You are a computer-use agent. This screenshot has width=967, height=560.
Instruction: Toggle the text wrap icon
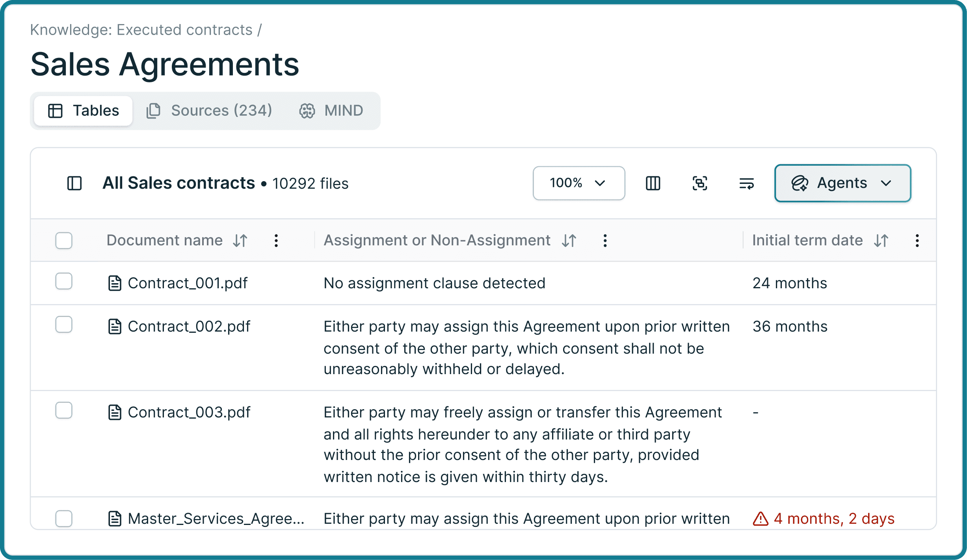[x=746, y=183]
